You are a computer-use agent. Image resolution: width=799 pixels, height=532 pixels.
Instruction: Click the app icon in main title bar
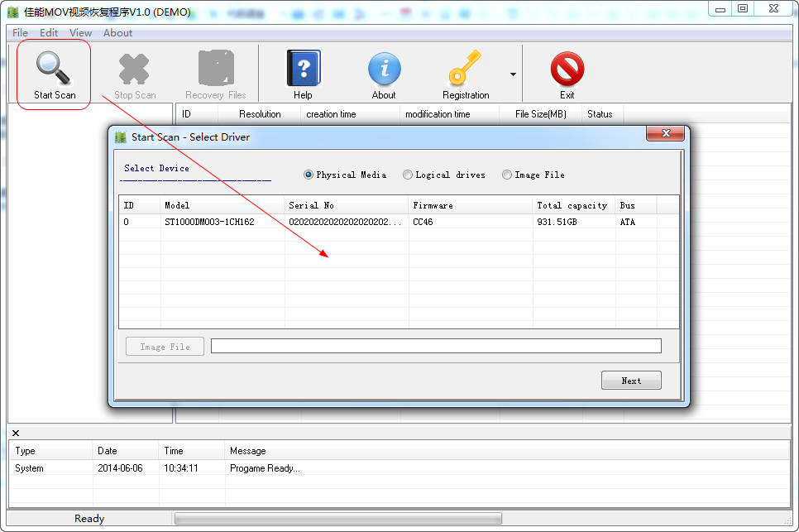(x=13, y=12)
